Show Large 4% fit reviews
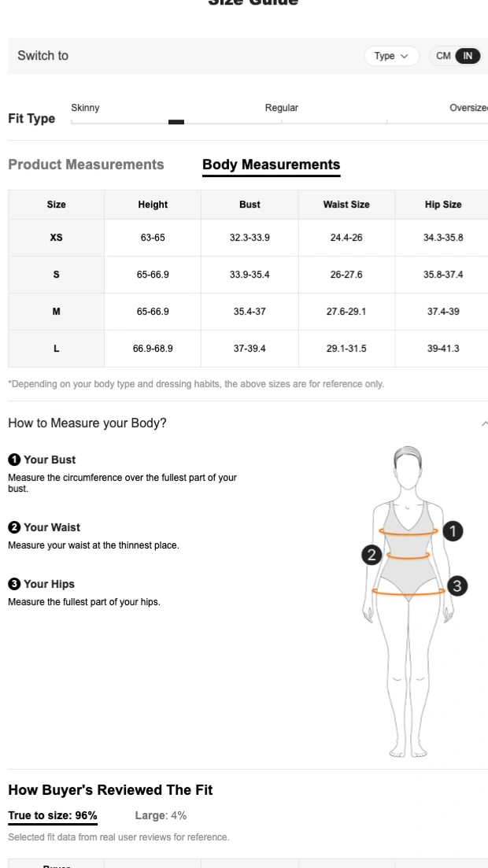The width and height of the screenshot is (488, 868). point(161,815)
